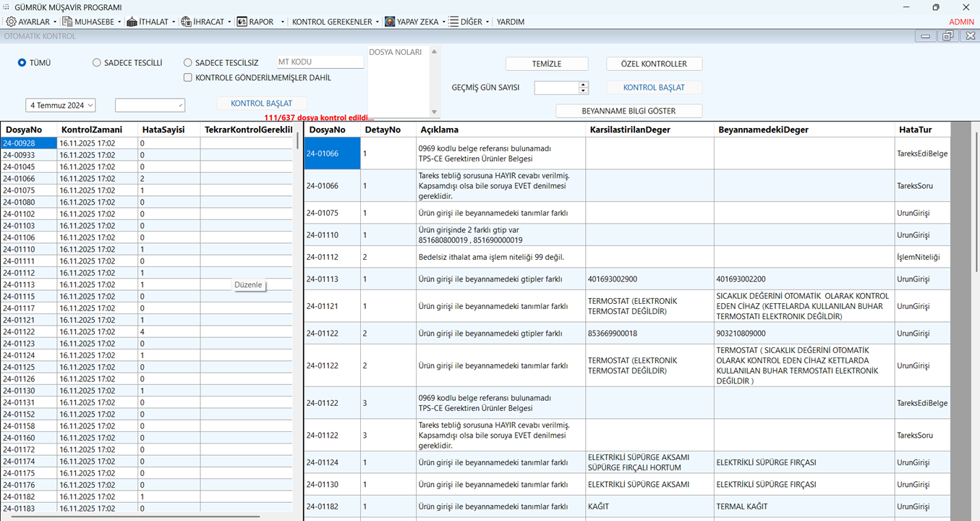Click the BEYANNAME BİLGİ GÖSTER button

(629, 111)
